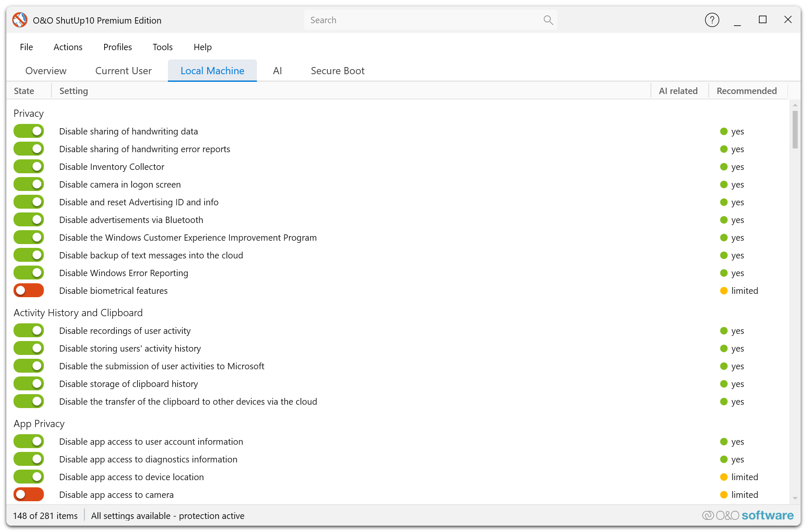Toggle Customer Experience Improvement Program switch
This screenshot has width=807, height=532.
coord(29,237)
